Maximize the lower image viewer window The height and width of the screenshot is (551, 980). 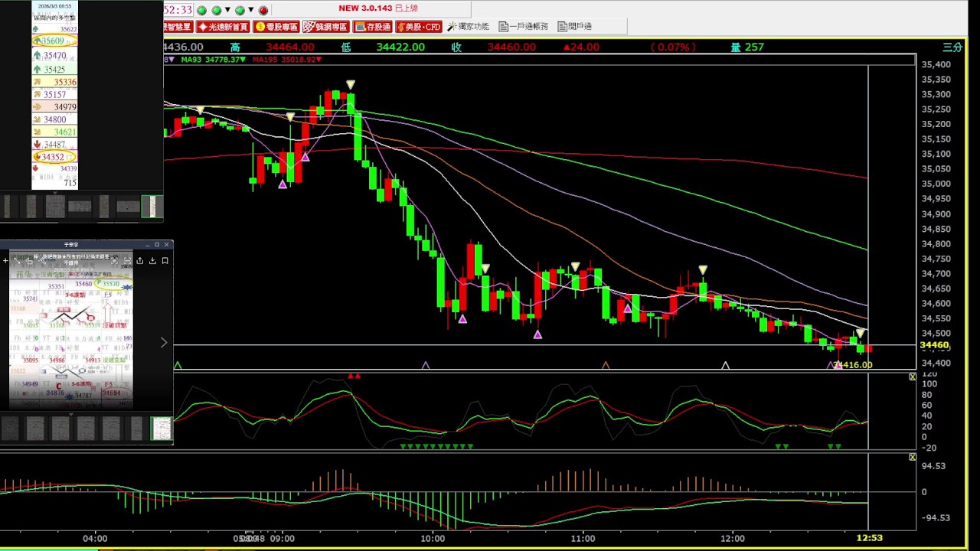(157, 245)
